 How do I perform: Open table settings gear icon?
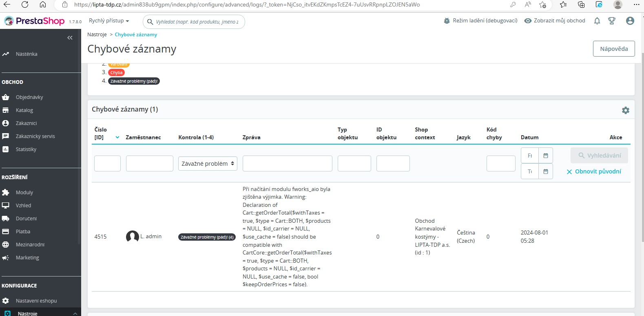pyautogui.click(x=626, y=110)
